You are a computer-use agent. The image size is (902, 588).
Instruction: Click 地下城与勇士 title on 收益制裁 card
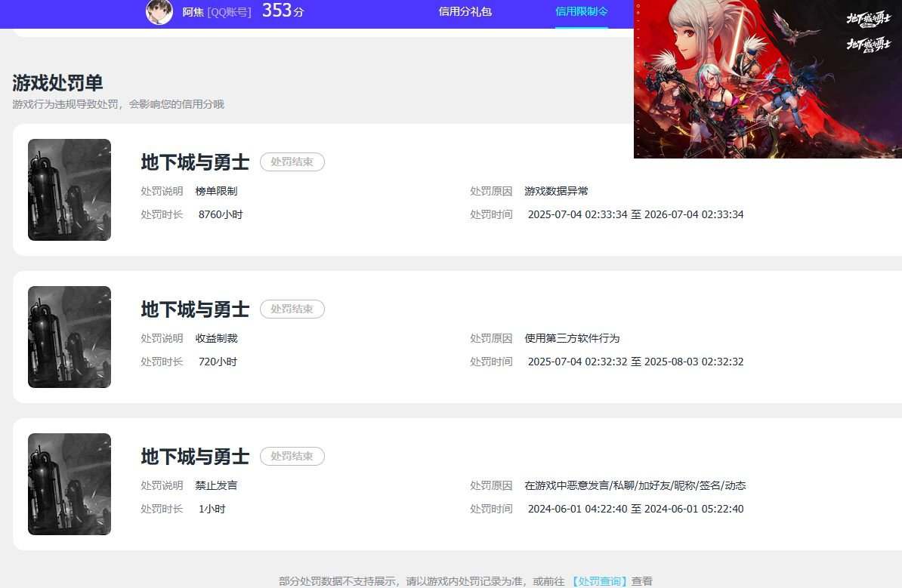click(x=195, y=309)
